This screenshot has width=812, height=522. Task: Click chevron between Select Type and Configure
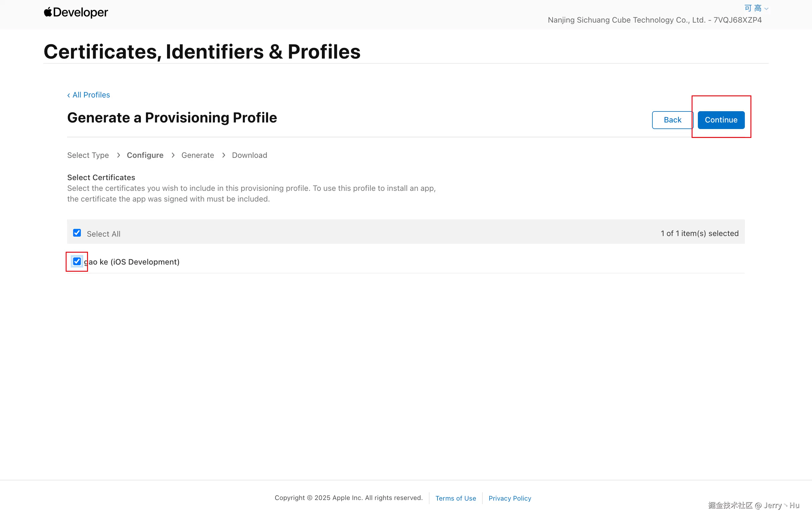pos(118,155)
